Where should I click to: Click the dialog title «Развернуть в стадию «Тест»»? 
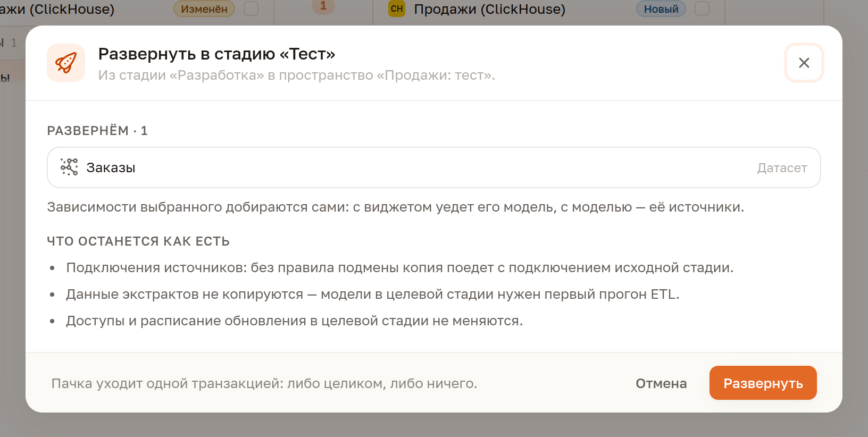[217, 54]
